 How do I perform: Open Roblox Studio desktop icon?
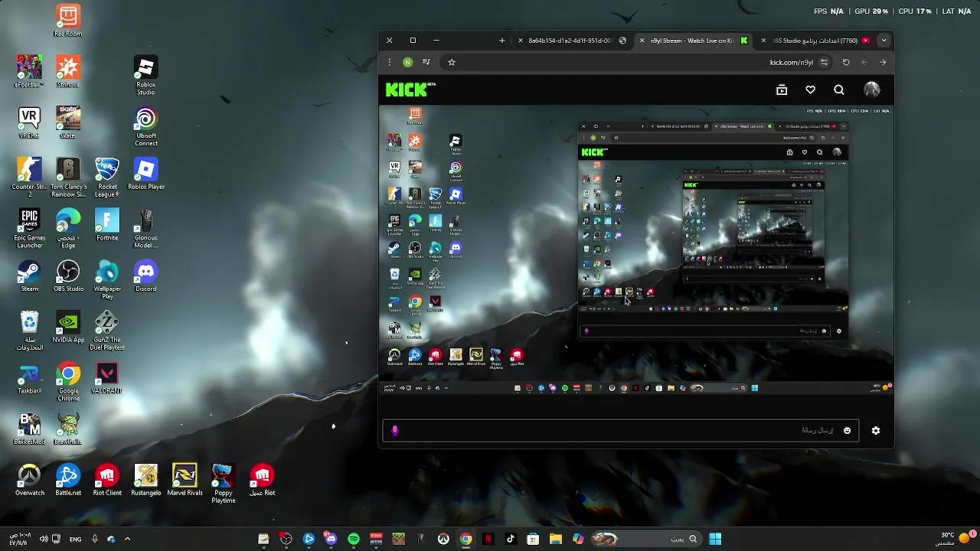145,76
